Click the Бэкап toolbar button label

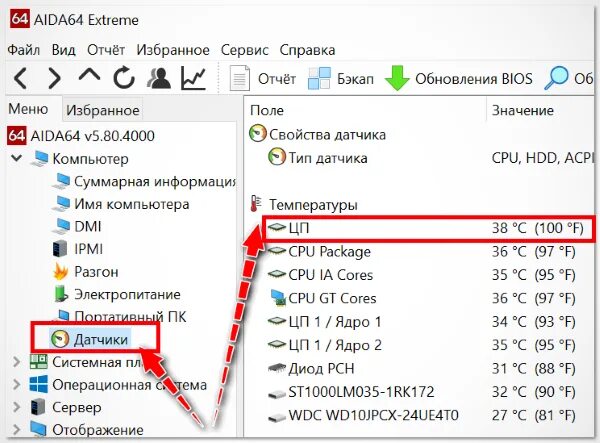[x=355, y=79]
